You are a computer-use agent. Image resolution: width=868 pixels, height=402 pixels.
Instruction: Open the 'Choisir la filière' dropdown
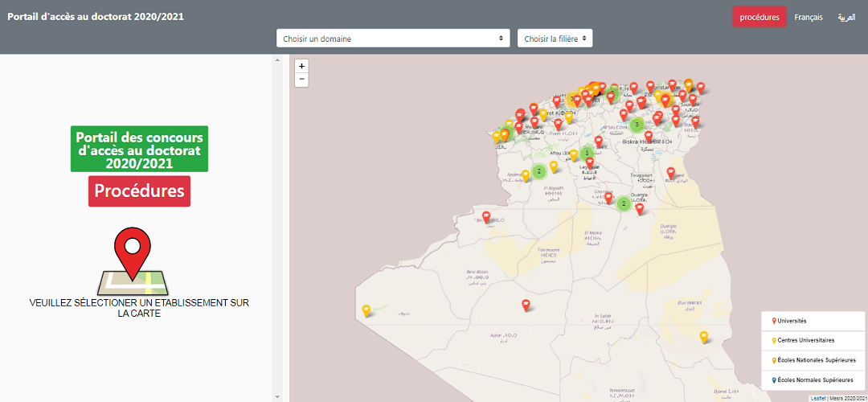click(x=555, y=39)
